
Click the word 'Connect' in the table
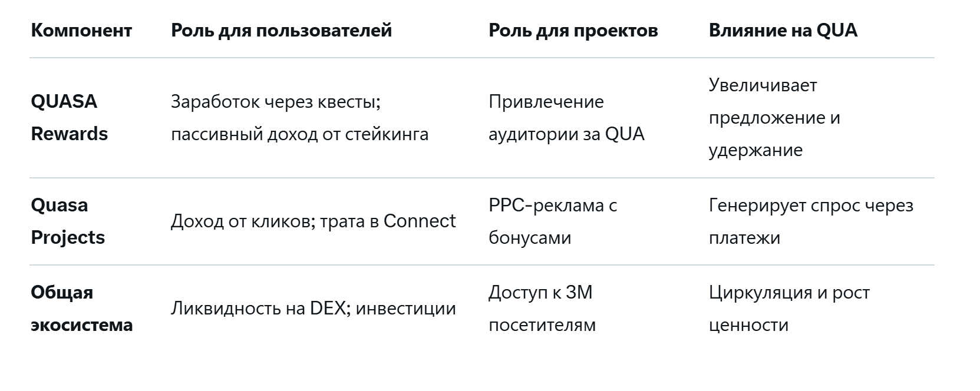pyautogui.click(x=419, y=221)
